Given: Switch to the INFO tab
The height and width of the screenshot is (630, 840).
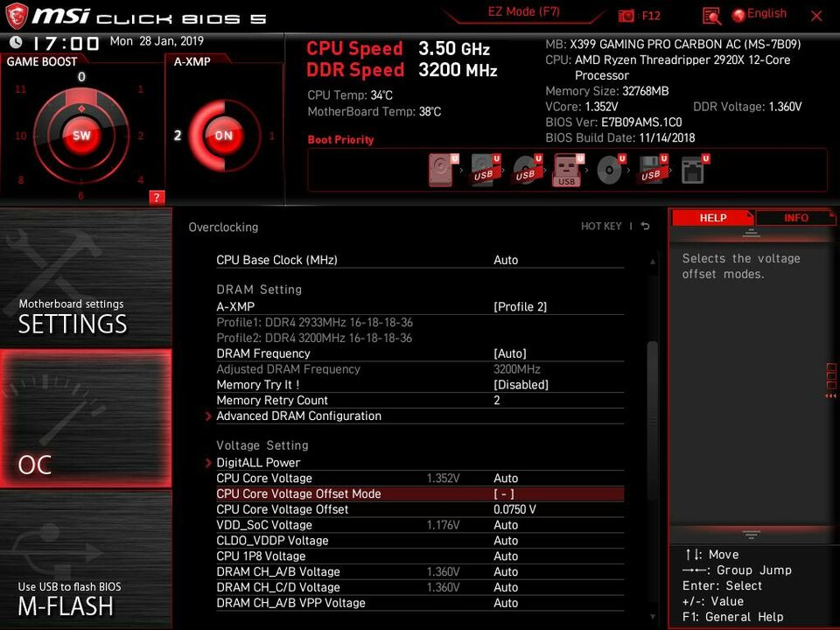Looking at the screenshot, I should coord(795,218).
